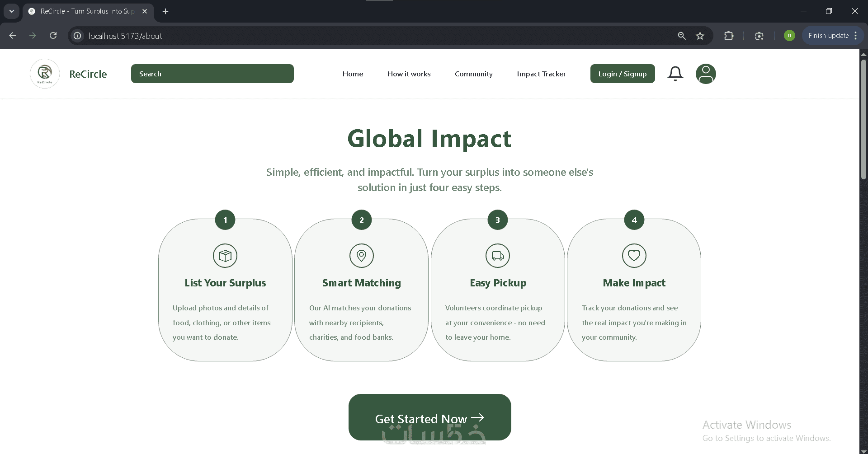Click the ReCircle brand name text
Viewport: 868px width, 454px height.
(88, 74)
